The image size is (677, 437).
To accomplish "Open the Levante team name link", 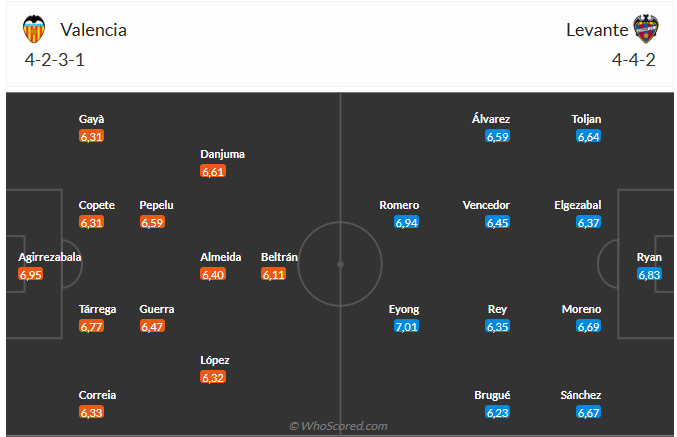I will click(x=596, y=30).
